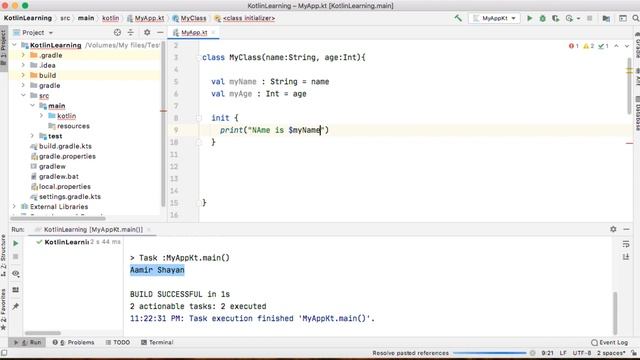The width and height of the screenshot is (640, 360).
Task: Click fold toggle beside init block
Action: click(198, 118)
